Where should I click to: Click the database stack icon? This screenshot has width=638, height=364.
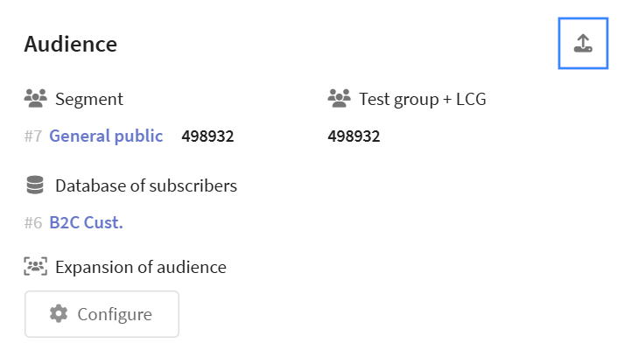(35, 185)
